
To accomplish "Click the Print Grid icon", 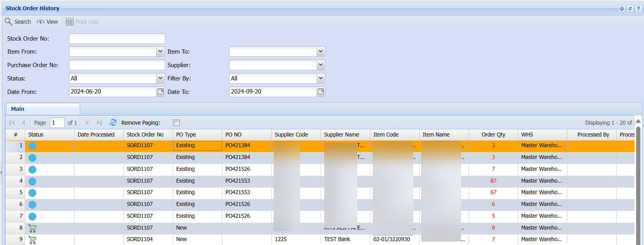I will [x=70, y=22].
